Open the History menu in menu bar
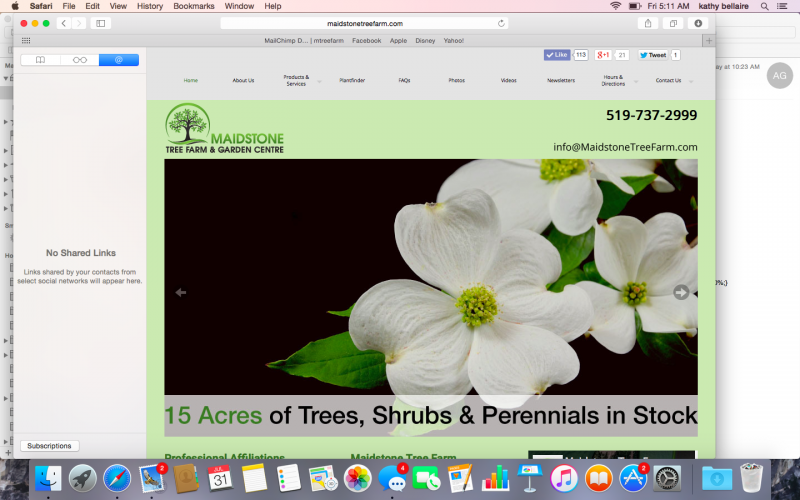 (149, 6)
